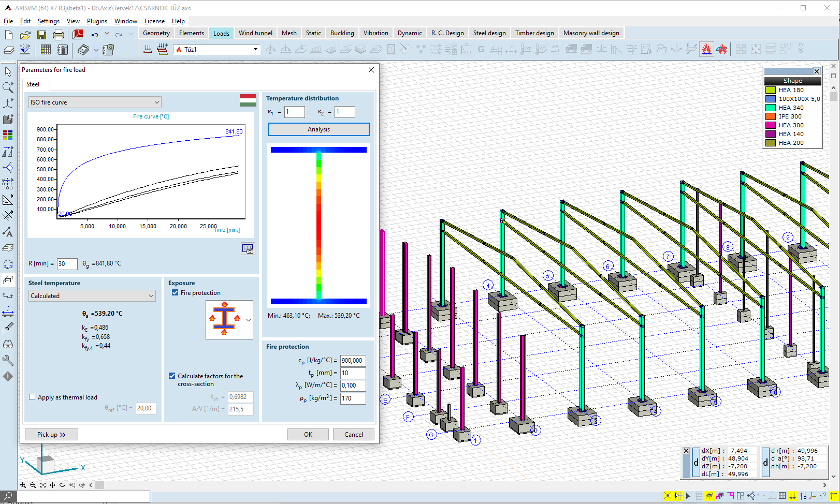The height and width of the screenshot is (504, 840).
Task: Click the fire curve diagram settings icon
Action: [248, 249]
